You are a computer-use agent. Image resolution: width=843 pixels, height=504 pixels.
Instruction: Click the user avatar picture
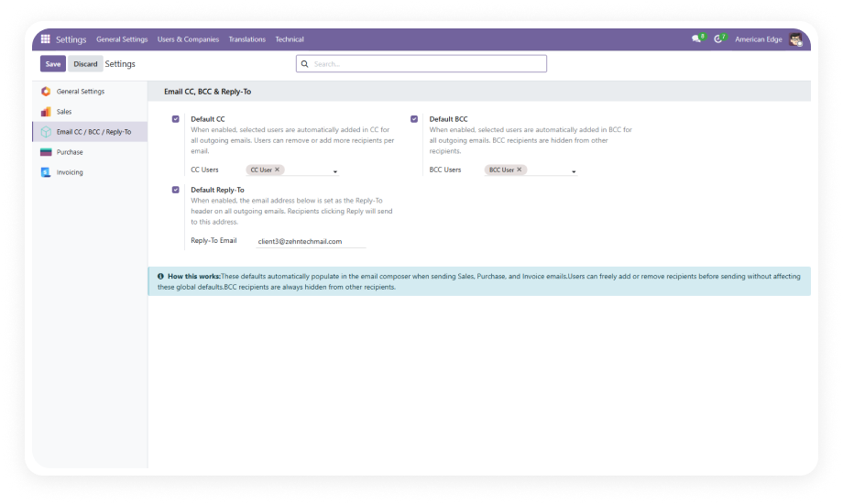(x=795, y=39)
